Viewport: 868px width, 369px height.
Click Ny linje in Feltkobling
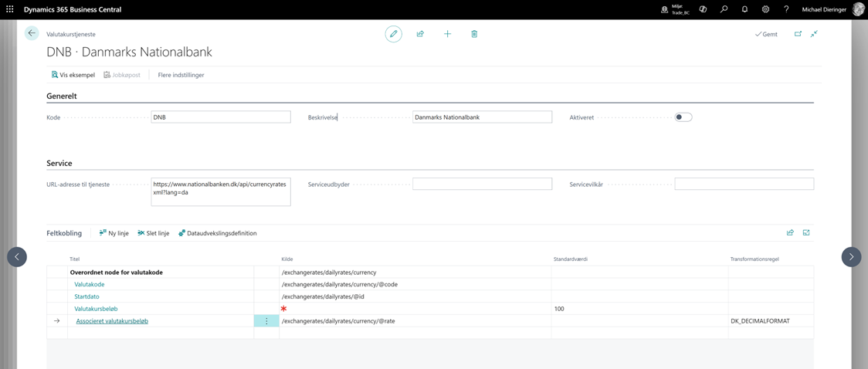114,233
